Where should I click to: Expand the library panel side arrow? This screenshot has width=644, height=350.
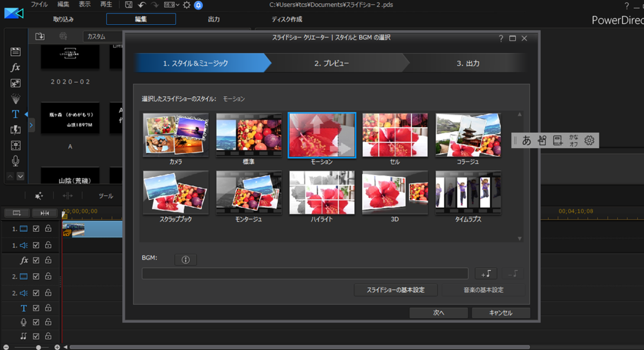31,125
